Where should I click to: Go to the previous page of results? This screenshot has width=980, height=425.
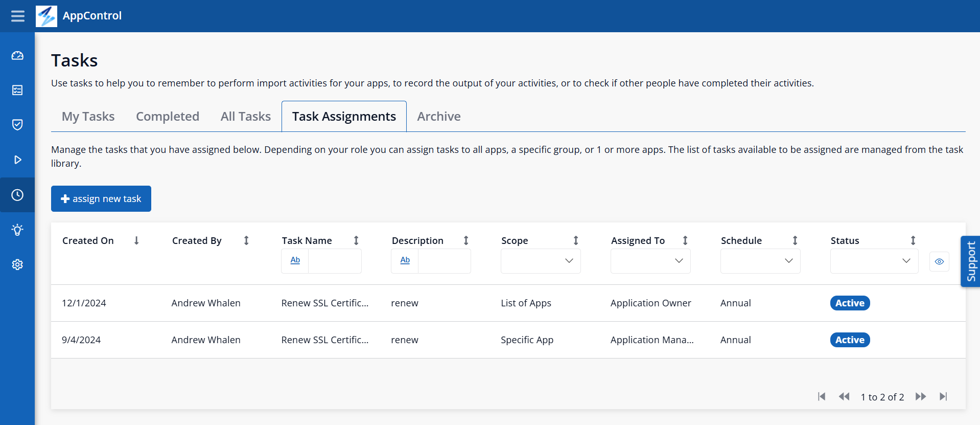pos(844,396)
